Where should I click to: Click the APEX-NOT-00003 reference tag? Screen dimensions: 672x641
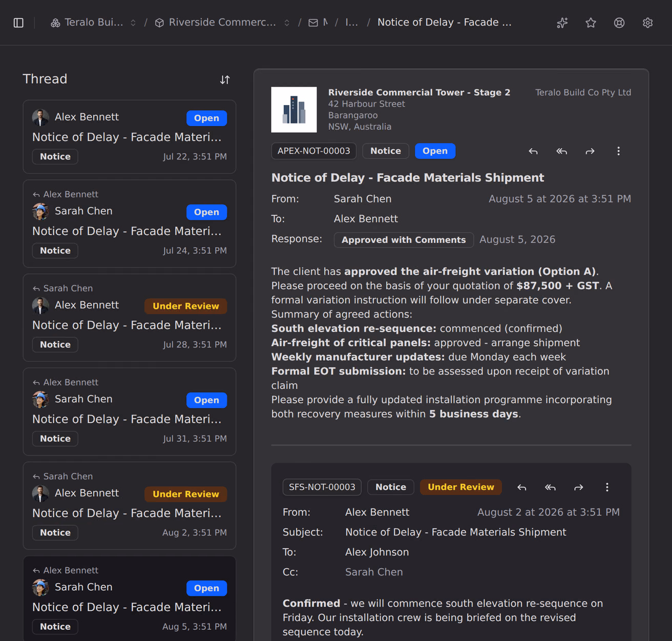click(314, 151)
